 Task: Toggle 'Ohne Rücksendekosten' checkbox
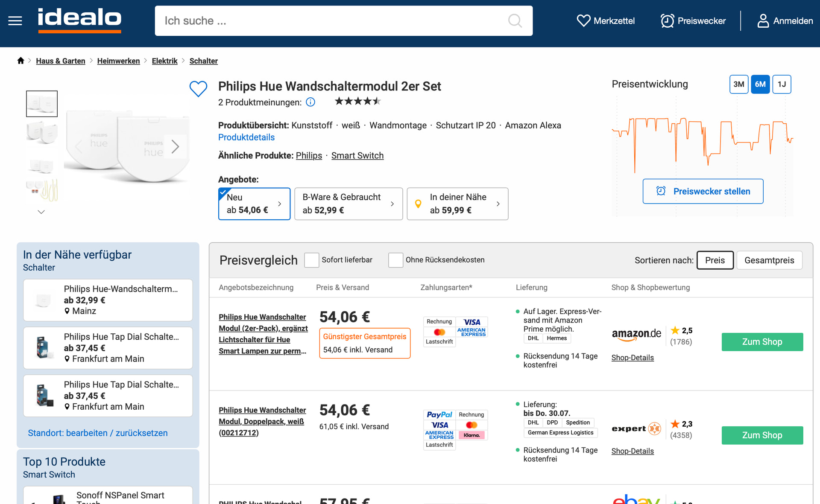click(395, 260)
